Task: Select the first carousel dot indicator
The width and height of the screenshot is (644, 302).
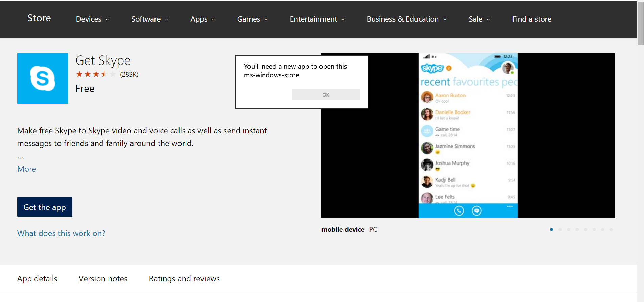Action: (551, 230)
